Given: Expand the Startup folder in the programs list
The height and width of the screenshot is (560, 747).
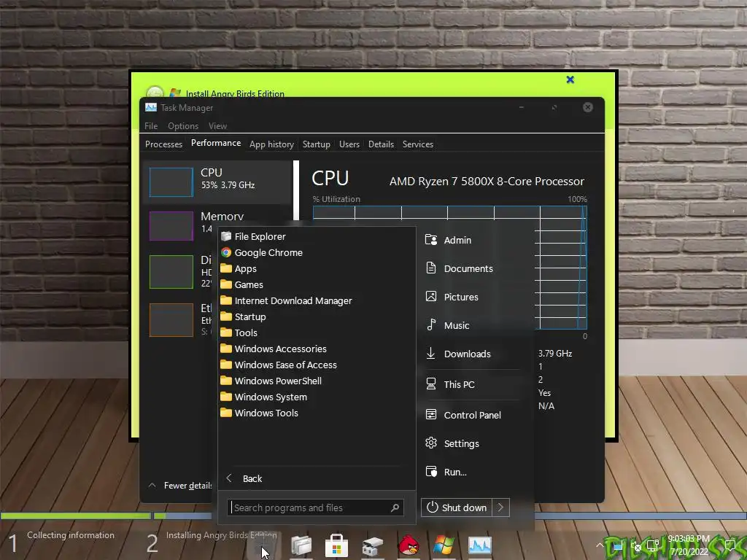Looking at the screenshot, I should 249,316.
